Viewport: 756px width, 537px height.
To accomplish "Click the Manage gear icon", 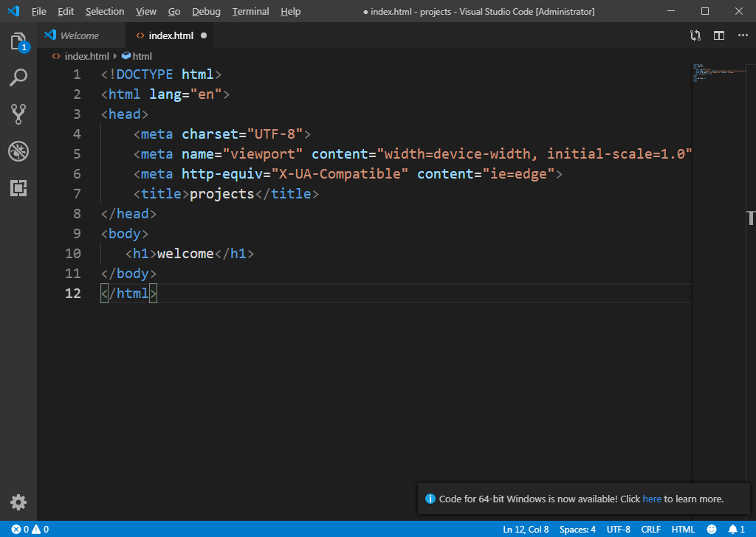I will (x=18, y=502).
